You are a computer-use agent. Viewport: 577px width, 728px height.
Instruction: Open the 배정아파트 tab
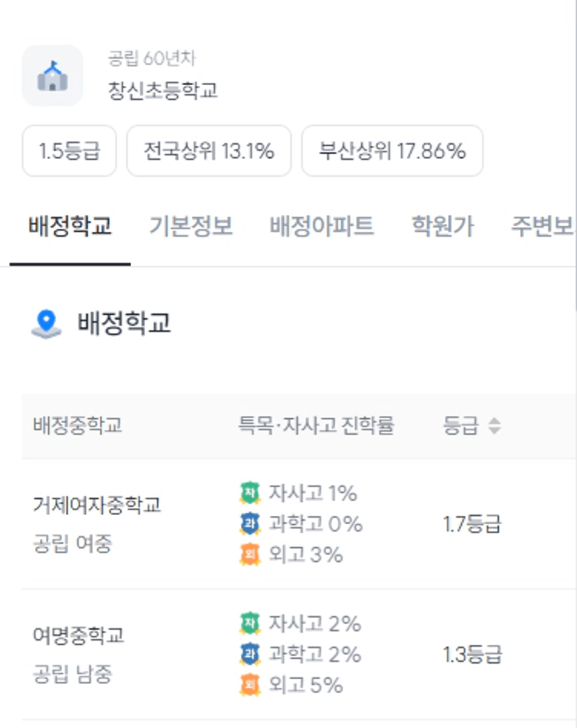click(x=322, y=226)
